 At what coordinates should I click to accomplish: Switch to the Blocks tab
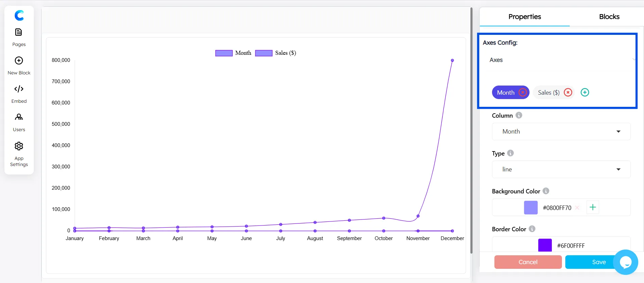609,17
